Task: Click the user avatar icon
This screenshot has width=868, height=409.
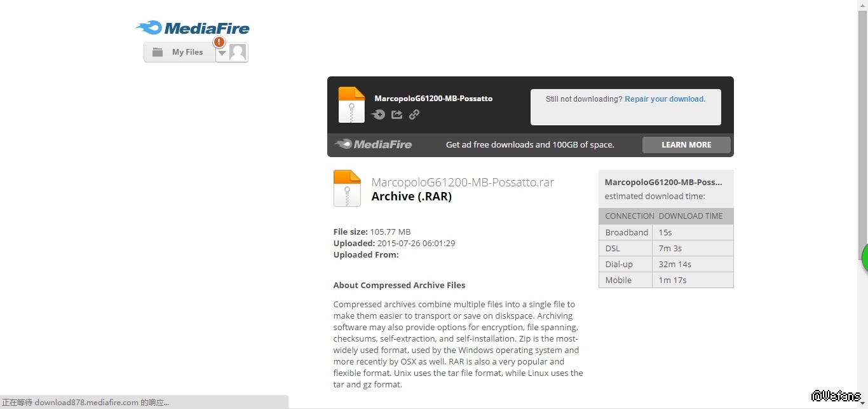Action: [238, 53]
